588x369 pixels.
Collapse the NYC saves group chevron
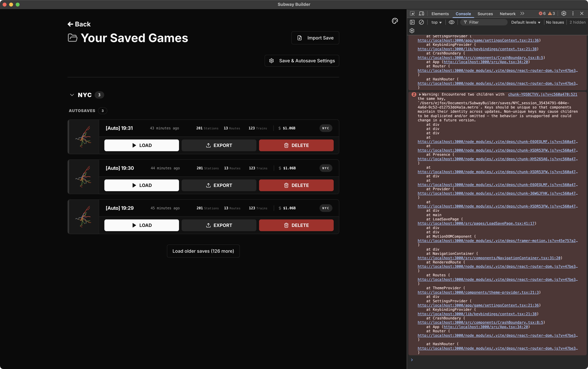72,95
